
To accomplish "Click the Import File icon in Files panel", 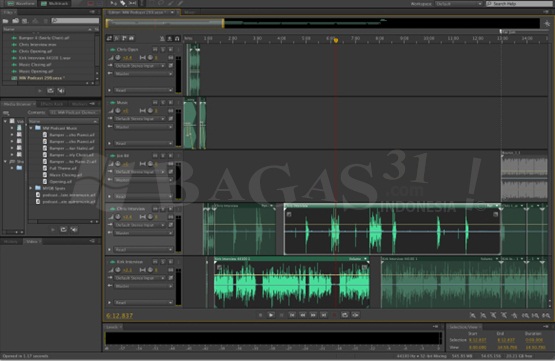I will click(16, 21).
